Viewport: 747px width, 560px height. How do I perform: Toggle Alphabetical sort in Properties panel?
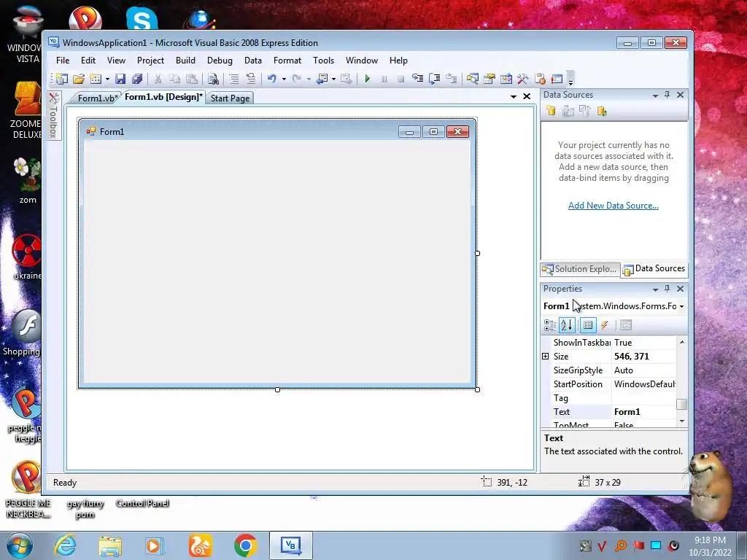pyautogui.click(x=567, y=325)
